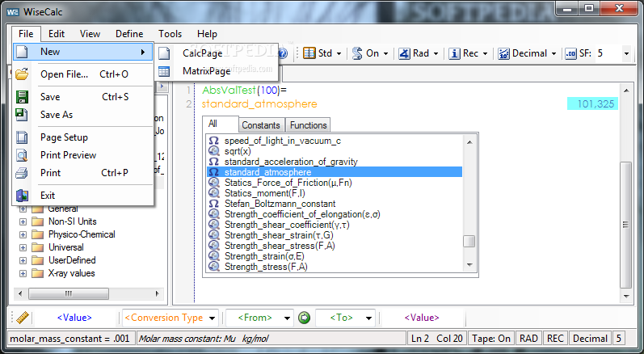
Task: Click function icon beside Strength_stress(F,A)
Action: coord(213,267)
